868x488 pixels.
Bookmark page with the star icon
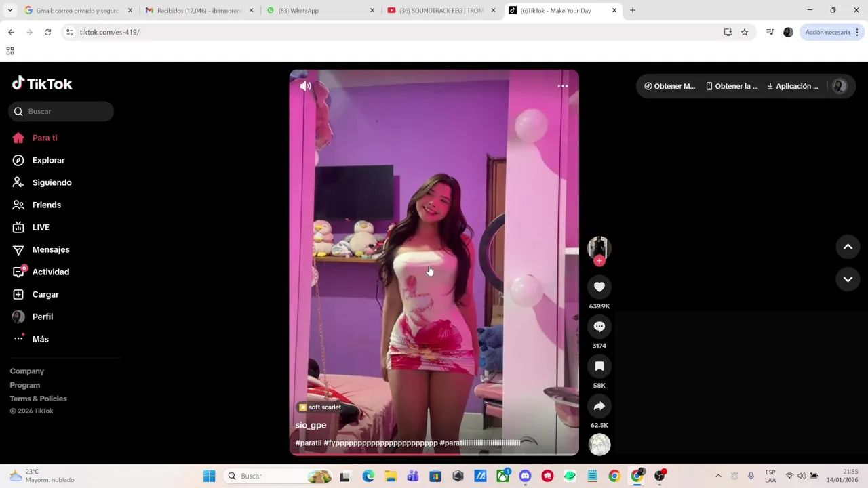point(745,32)
